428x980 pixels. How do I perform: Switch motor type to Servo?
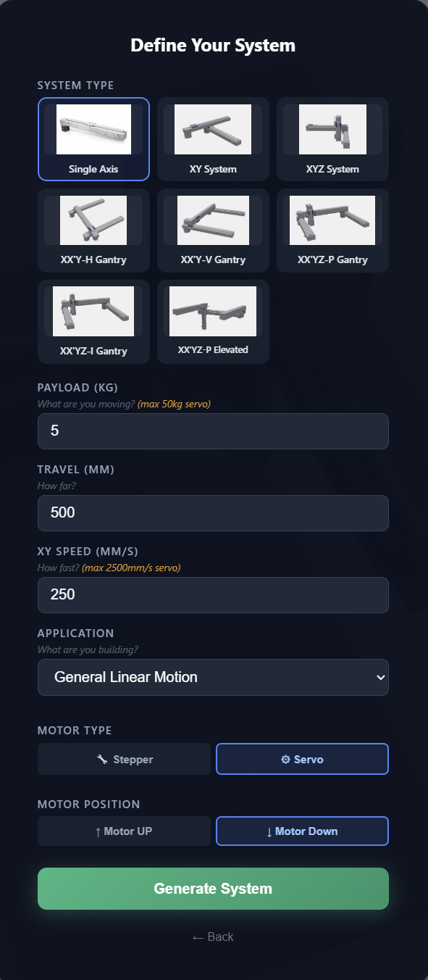pos(302,758)
